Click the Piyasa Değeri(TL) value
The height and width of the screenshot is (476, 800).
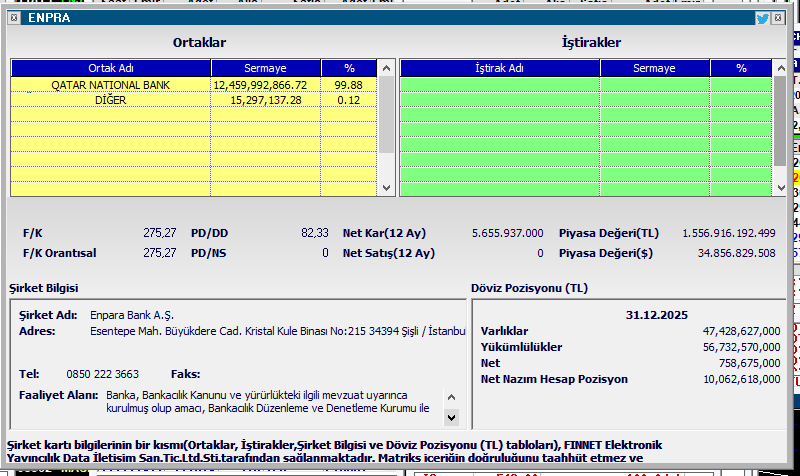[728, 232]
